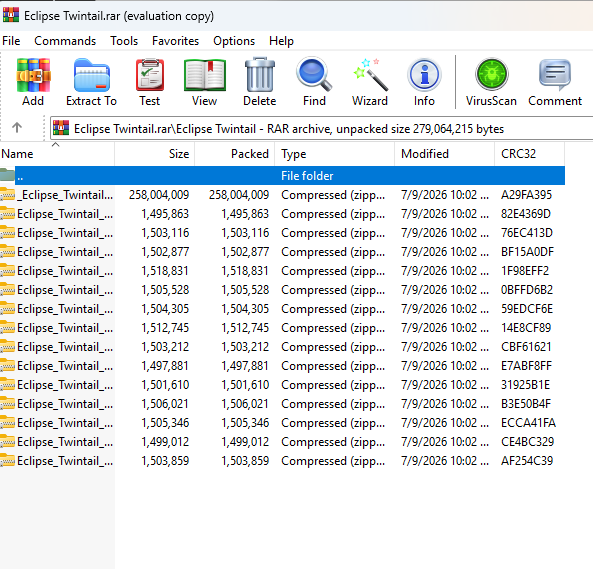Click zip icon of file sized 1,503,116

coord(7,233)
